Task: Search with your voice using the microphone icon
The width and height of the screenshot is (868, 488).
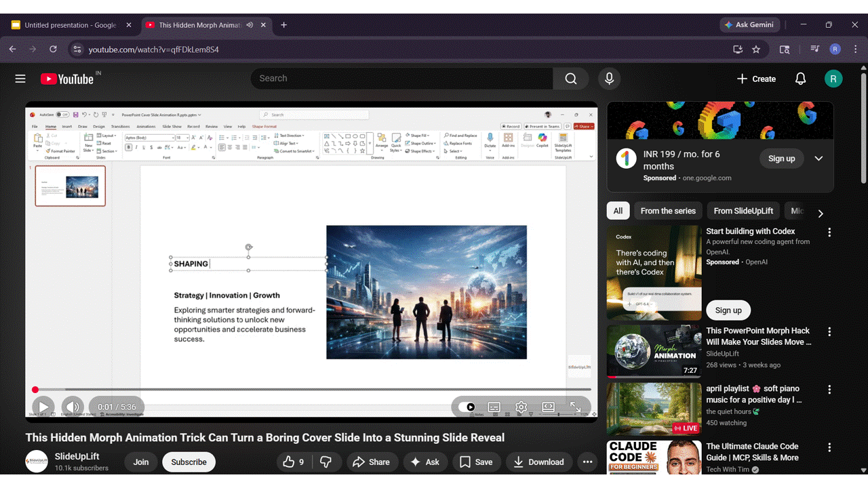Action: pyautogui.click(x=609, y=78)
